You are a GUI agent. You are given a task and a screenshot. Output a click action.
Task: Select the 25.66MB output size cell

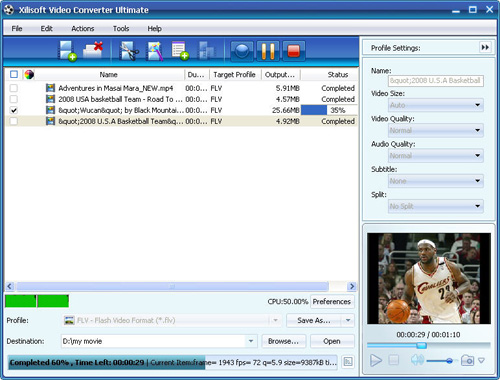pyautogui.click(x=286, y=110)
